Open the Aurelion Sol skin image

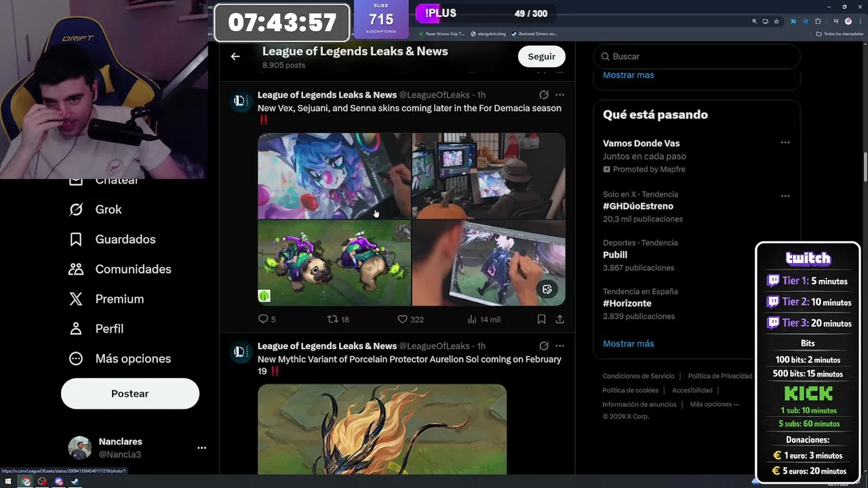point(382,430)
